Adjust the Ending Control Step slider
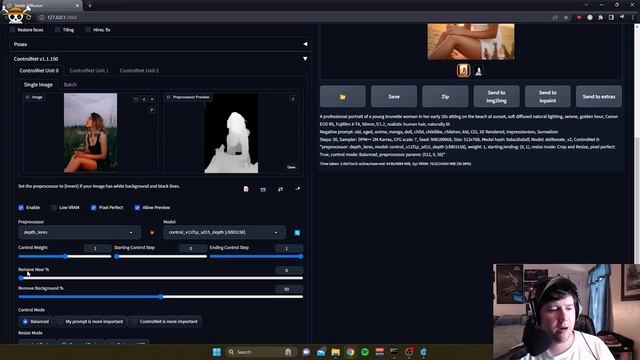The image size is (640, 360). pos(256,256)
